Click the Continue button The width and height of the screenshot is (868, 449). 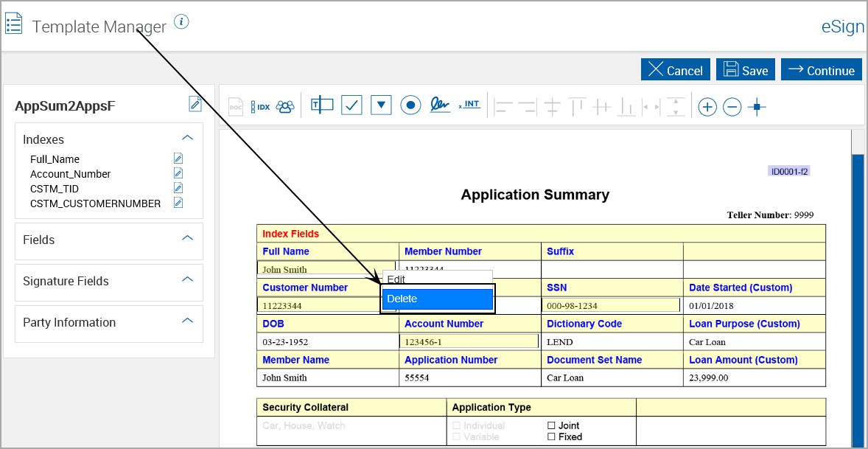click(822, 70)
